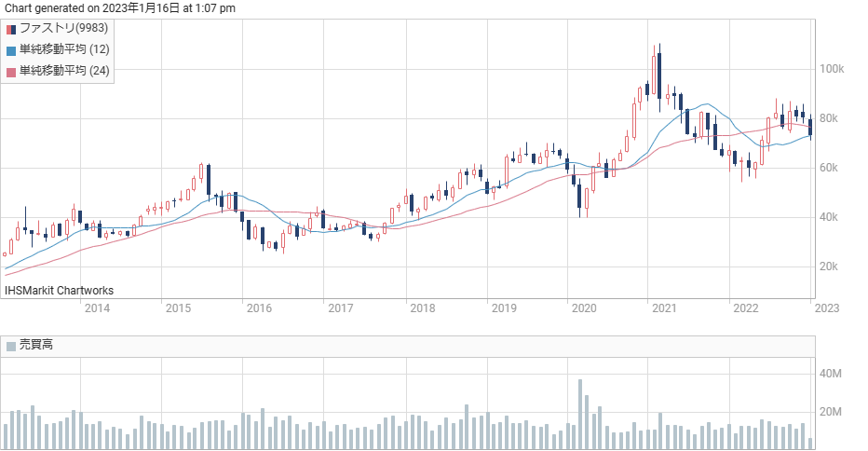Click the chart generated timestamp text
868x451 pixels.
(x=120, y=7)
